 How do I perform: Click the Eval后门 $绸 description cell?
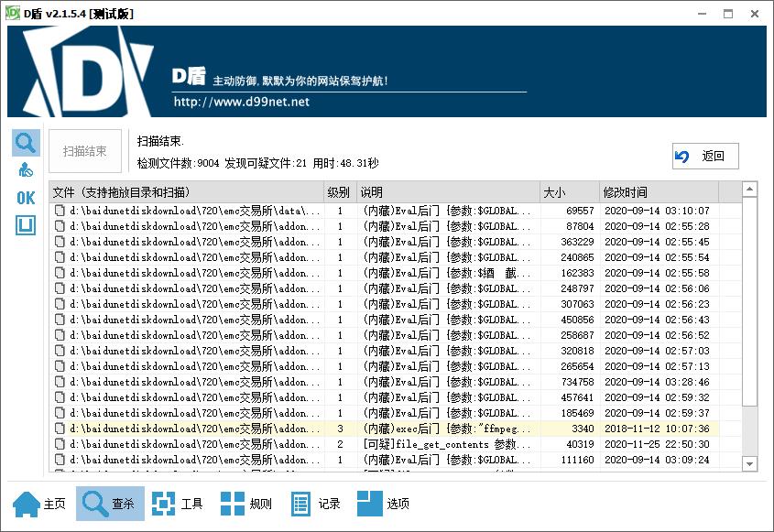(x=447, y=273)
